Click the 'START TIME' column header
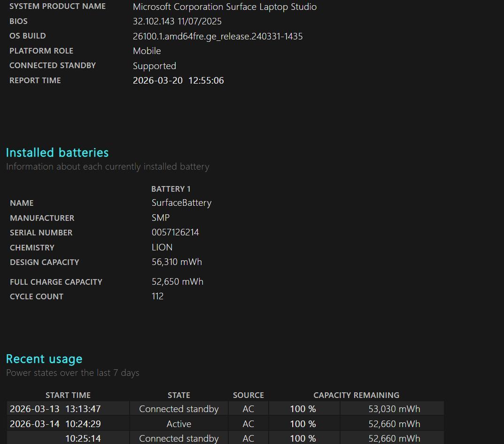 click(x=68, y=395)
